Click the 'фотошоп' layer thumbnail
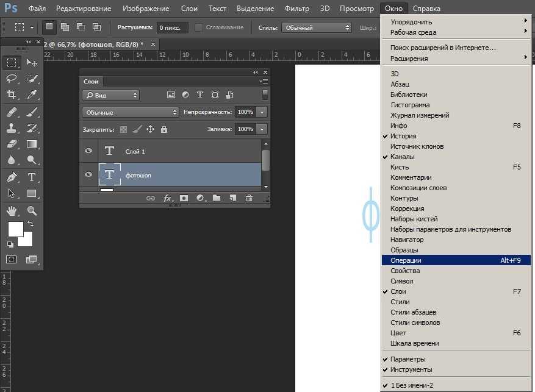 [110, 174]
